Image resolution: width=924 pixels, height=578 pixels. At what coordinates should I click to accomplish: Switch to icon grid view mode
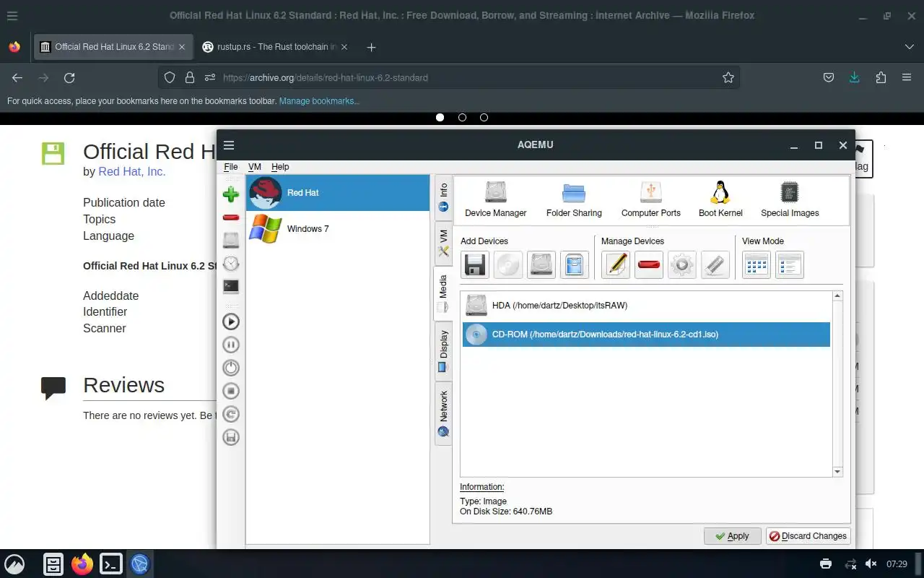point(757,265)
